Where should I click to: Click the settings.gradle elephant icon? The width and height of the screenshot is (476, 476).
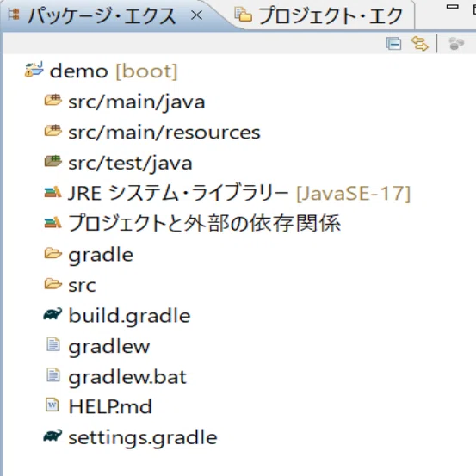point(53,436)
